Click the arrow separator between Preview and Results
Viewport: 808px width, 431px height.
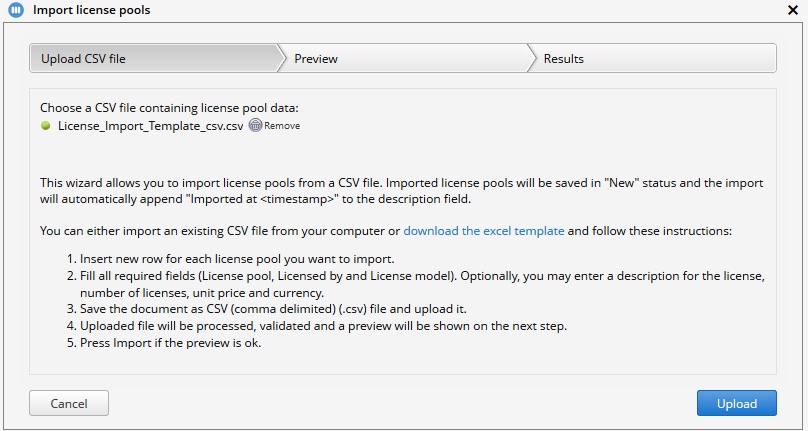pyautogui.click(x=532, y=58)
